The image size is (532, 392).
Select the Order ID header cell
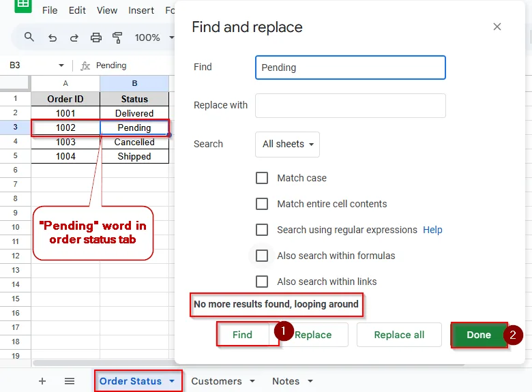(65, 99)
